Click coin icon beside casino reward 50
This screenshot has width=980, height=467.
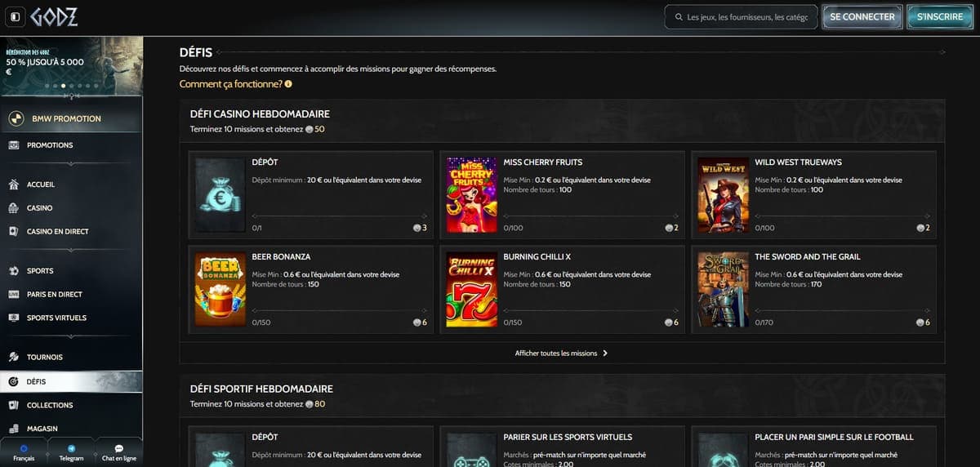pos(309,130)
